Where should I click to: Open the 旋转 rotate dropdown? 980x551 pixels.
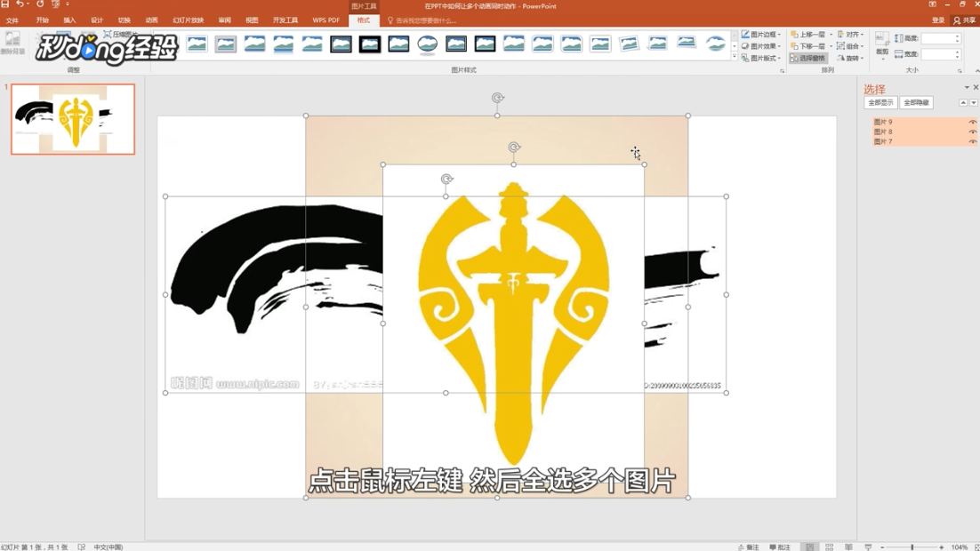coord(850,58)
